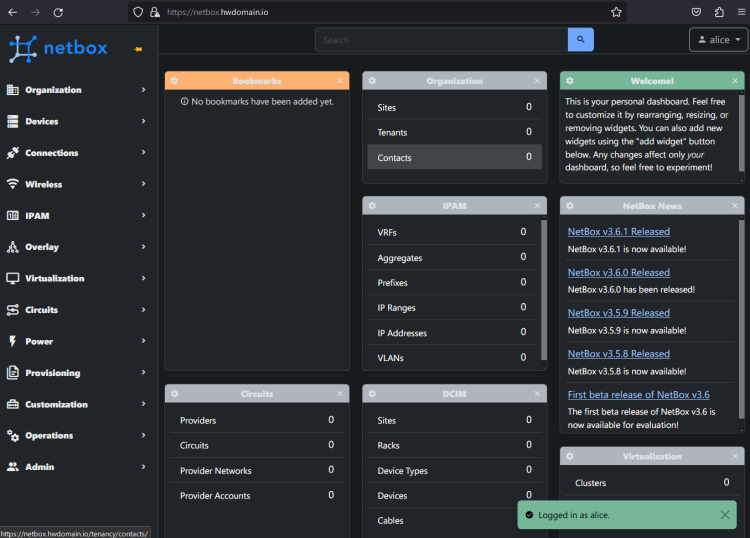This screenshot has width=750, height=538.
Task: Open Clusters in Virtualization widget
Action: pos(652,483)
